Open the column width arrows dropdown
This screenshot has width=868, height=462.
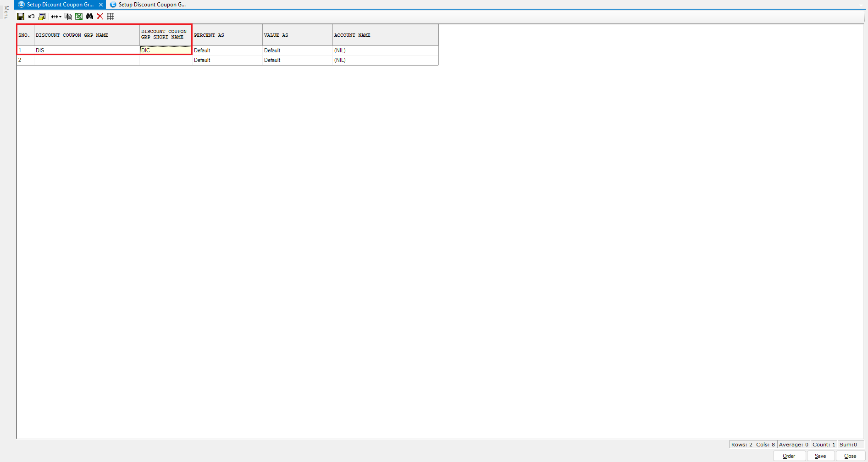56,17
